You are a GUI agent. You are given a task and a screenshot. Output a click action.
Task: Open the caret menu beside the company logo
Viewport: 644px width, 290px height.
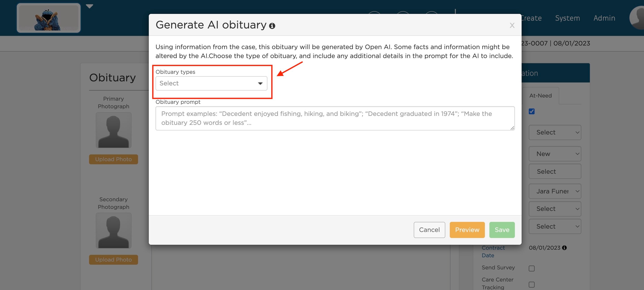pos(89,6)
